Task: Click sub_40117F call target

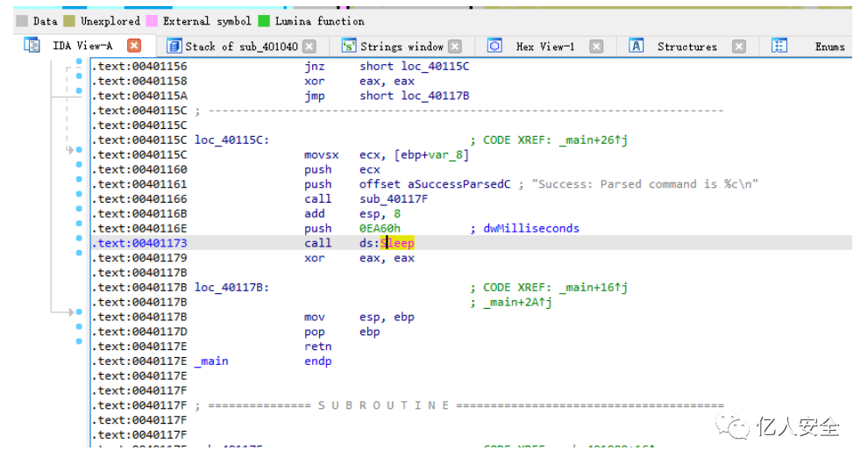Action: click(x=394, y=199)
